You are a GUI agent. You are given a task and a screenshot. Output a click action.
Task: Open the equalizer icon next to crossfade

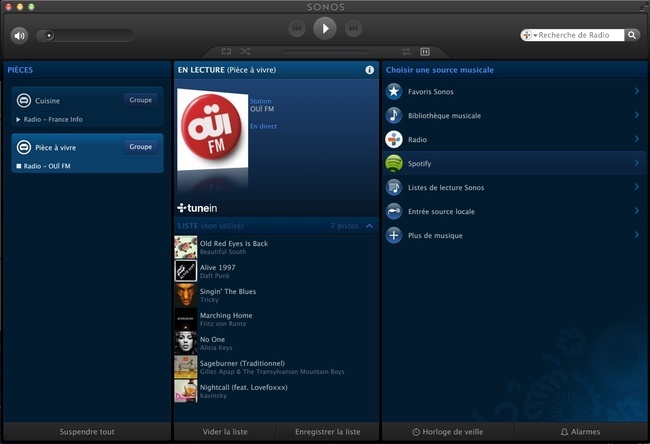[425, 51]
